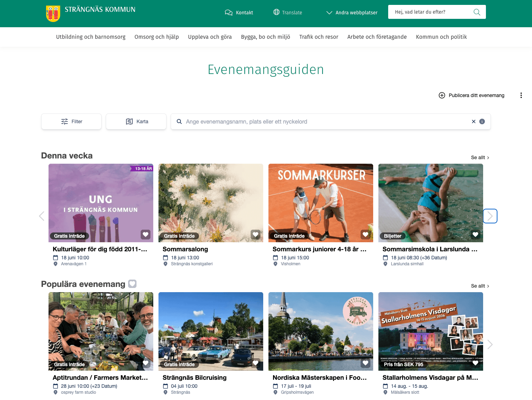Click the '13-18 ÅR' tag on Kulturläger image

[x=142, y=169]
